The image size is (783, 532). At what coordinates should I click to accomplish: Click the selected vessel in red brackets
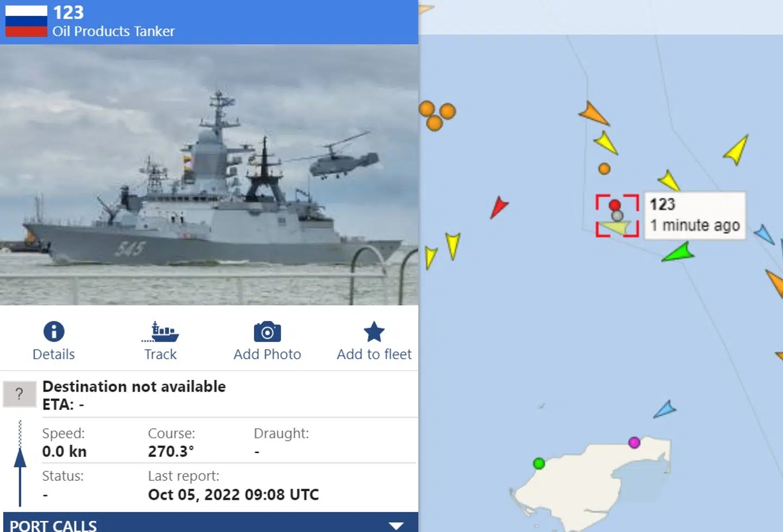click(x=617, y=216)
